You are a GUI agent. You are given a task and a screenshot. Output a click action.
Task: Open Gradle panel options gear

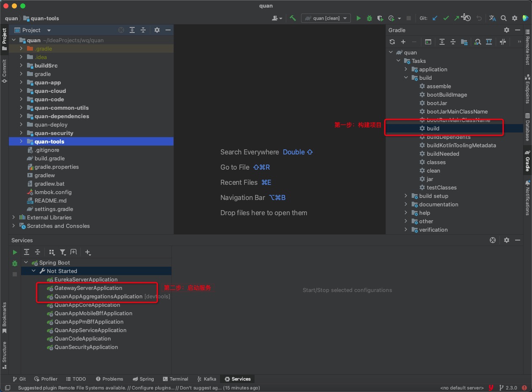[507, 30]
